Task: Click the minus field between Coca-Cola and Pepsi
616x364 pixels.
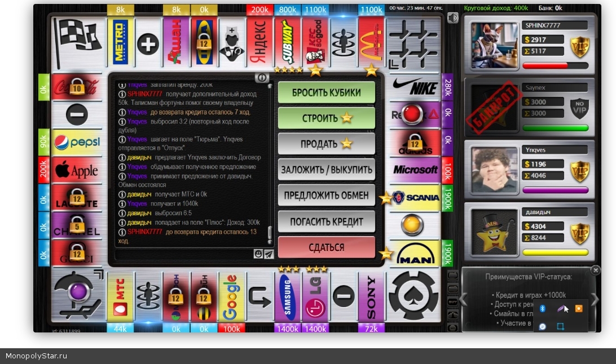Action: (x=77, y=114)
